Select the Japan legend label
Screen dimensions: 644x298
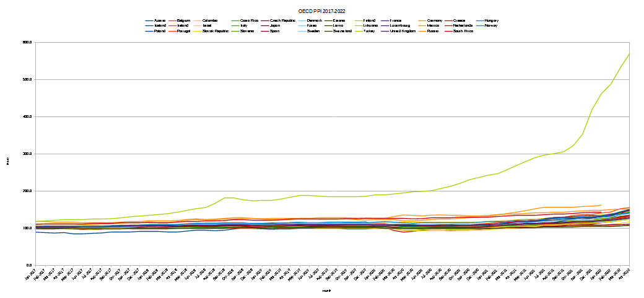click(275, 25)
